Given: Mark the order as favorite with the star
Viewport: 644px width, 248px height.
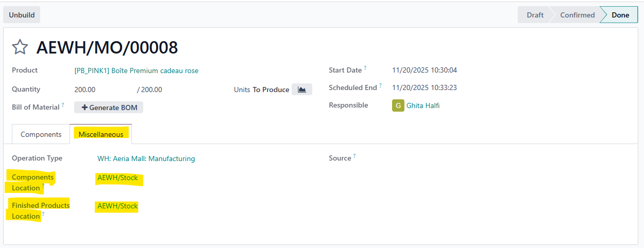Looking at the screenshot, I should pyautogui.click(x=20, y=47).
